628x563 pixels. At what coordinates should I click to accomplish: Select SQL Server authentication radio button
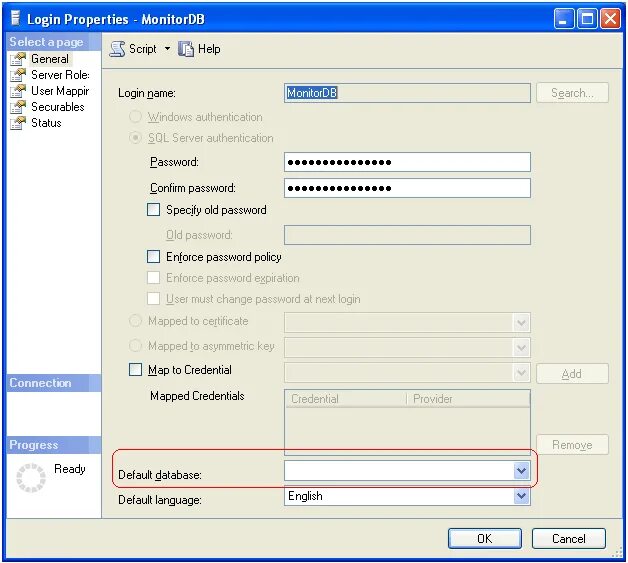click(135, 138)
